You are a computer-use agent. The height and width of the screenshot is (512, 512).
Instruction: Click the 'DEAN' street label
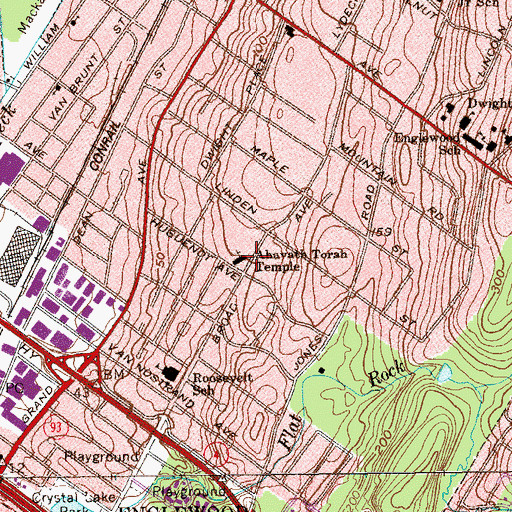[82, 228]
